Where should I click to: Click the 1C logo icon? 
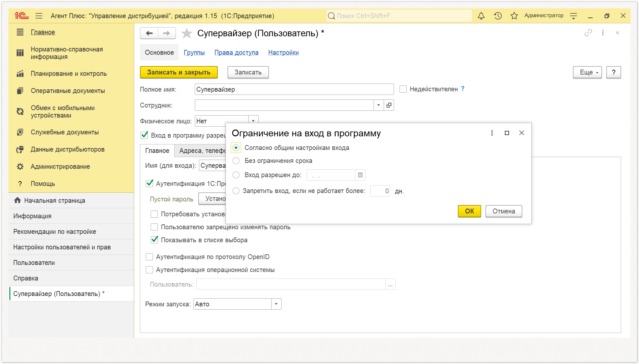(x=22, y=16)
